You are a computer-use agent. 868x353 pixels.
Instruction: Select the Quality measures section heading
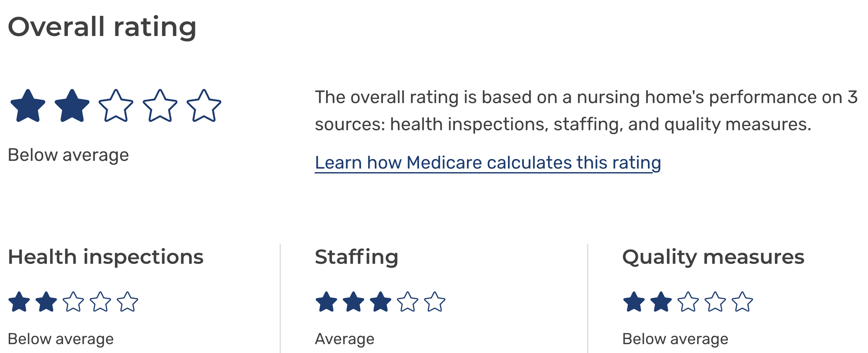pyautogui.click(x=713, y=257)
